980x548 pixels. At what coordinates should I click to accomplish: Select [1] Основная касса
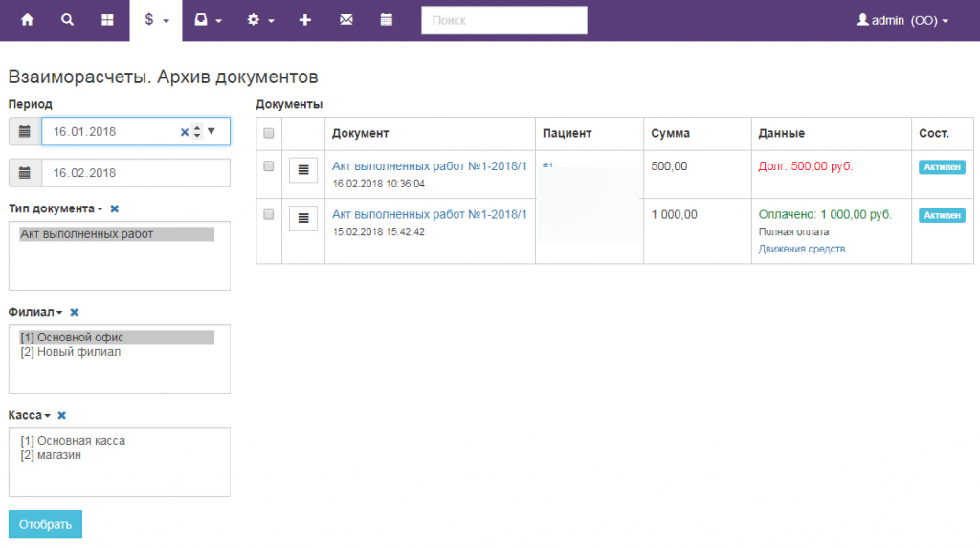coord(116,441)
